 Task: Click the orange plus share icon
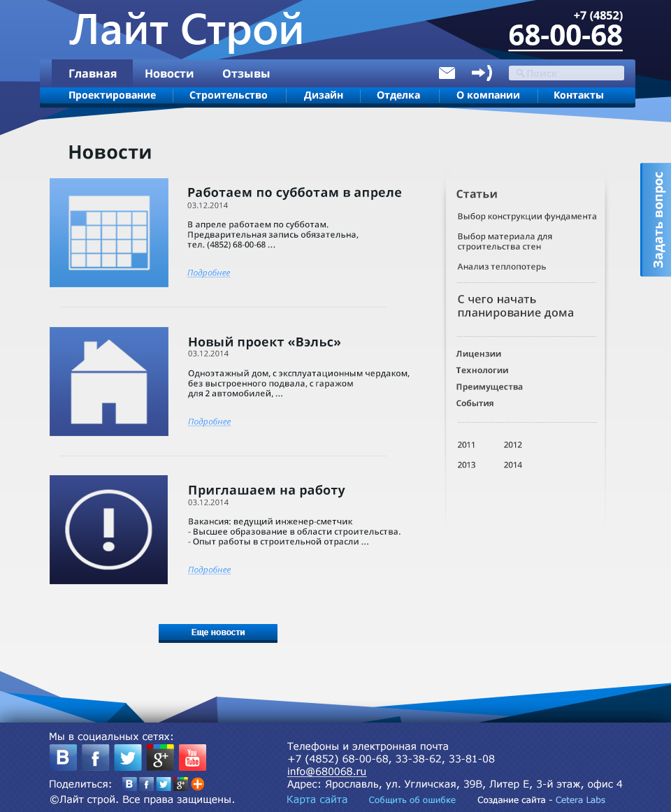point(198,784)
